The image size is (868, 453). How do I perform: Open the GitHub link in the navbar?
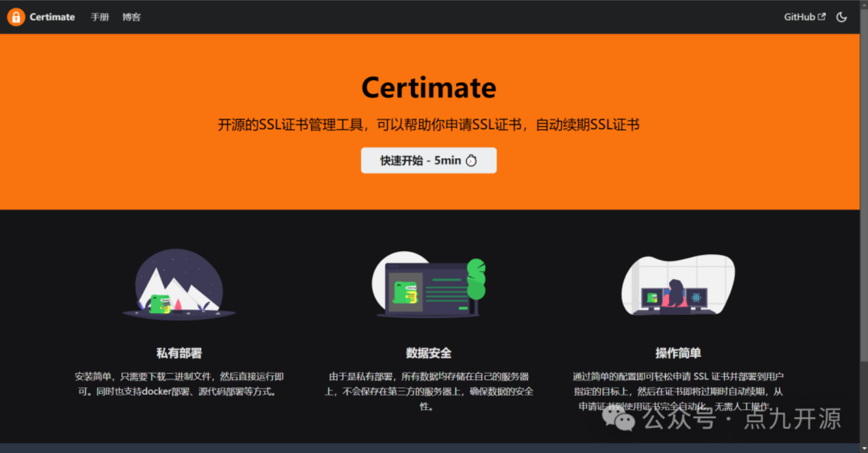click(805, 17)
